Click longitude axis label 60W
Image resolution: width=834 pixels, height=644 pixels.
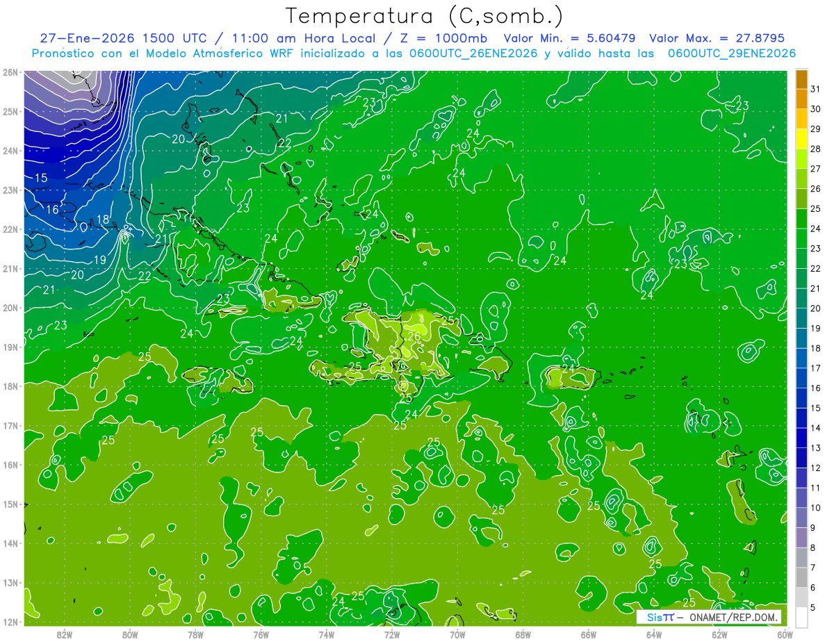click(x=784, y=634)
